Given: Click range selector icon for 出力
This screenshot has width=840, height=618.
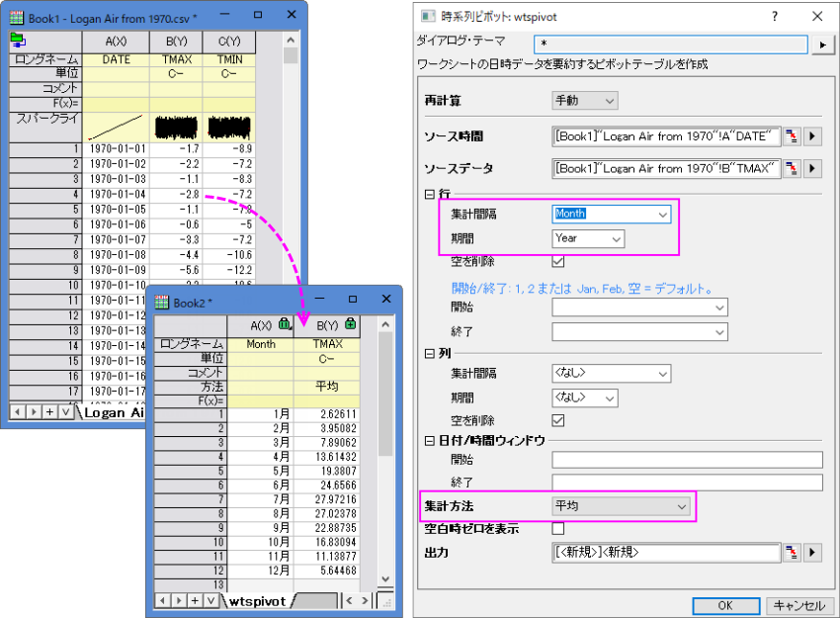Looking at the screenshot, I should point(792,553).
